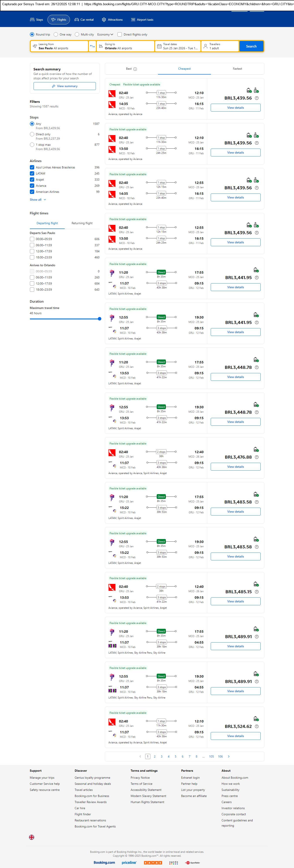Screen dimensions: 294x868
Task: Click the maximum travel time slider handle
Action: pyautogui.click(x=99, y=319)
